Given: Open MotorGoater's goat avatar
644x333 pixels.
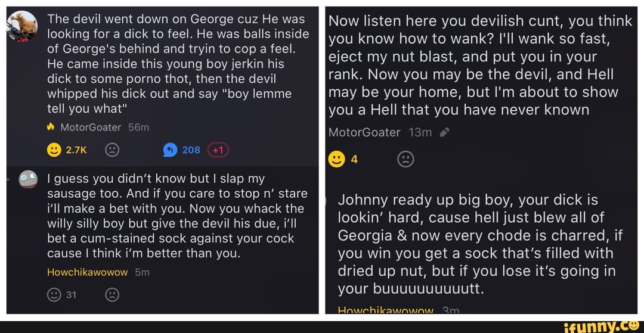Looking at the screenshot, I should [23, 26].
